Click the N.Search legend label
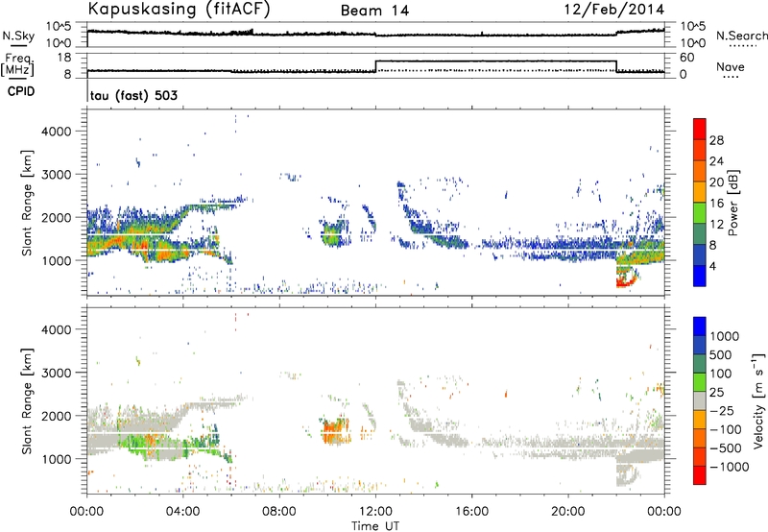This screenshot has width=768, height=532. pyautogui.click(x=741, y=36)
